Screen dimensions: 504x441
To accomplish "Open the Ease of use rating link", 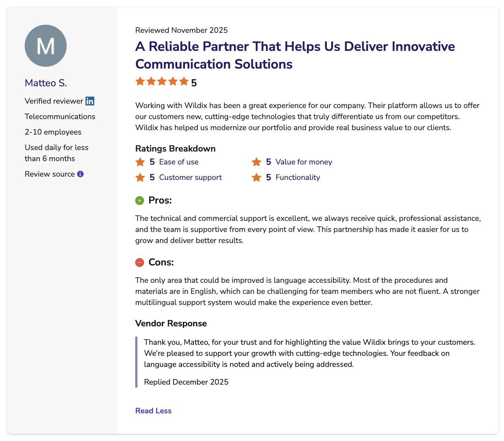I will (x=179, y=162).
